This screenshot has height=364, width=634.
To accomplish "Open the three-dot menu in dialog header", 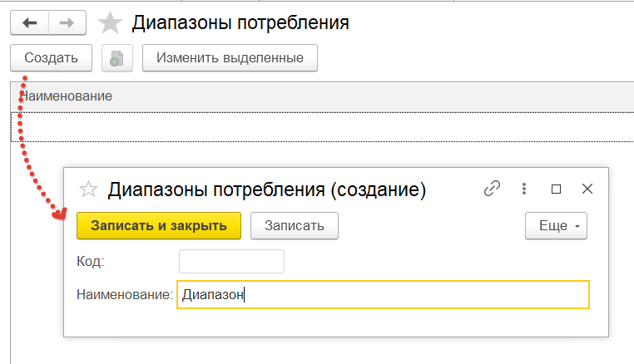I will tap(524, 189).
